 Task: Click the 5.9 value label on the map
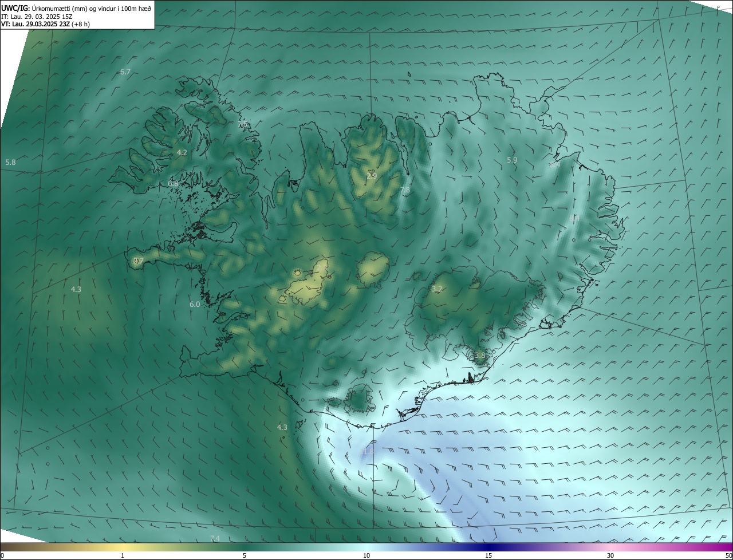pos(512,160)
